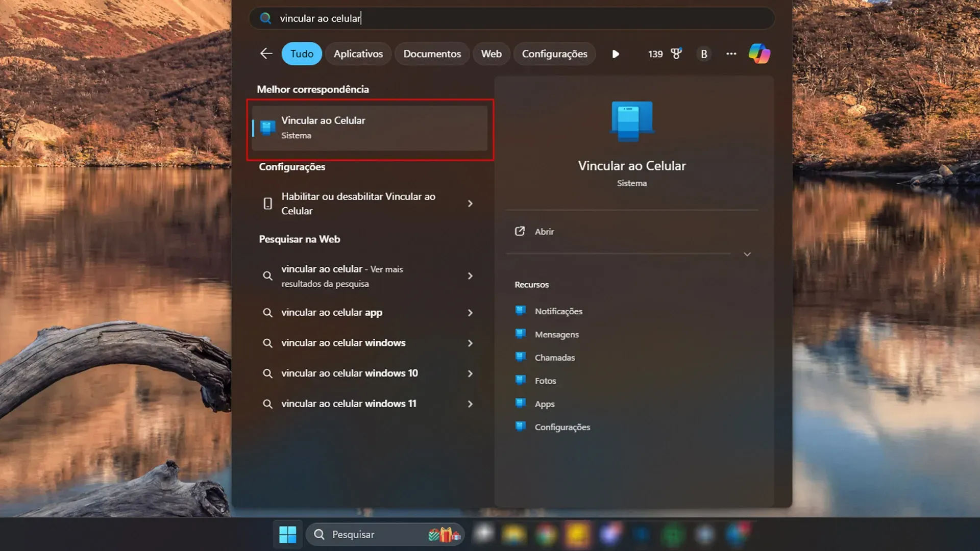Open Fotos under Recursos
Image resolution: width=980 pixels, height=551 pixels.
coord(546,381)
